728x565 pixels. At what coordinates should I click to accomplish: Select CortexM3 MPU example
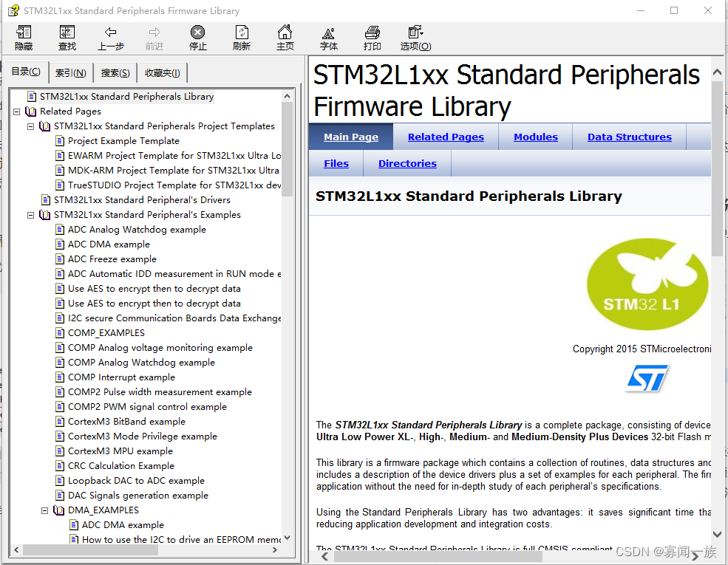click(x=120, y=451)
